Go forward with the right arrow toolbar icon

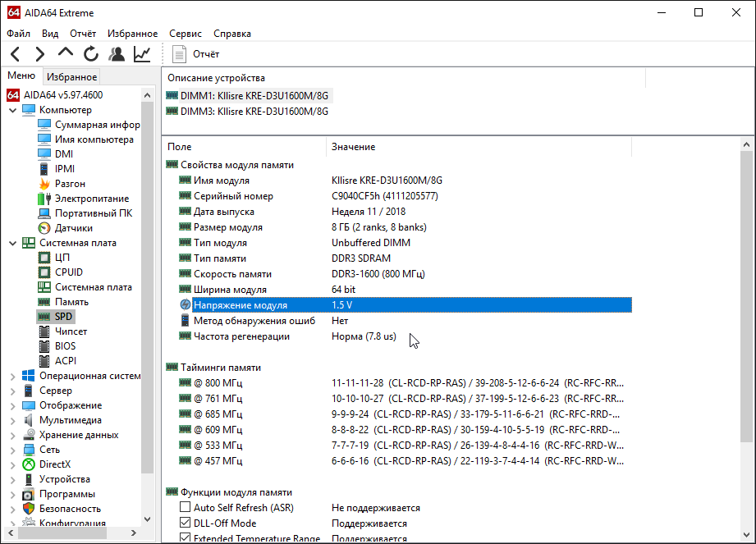tap(40, 54)
